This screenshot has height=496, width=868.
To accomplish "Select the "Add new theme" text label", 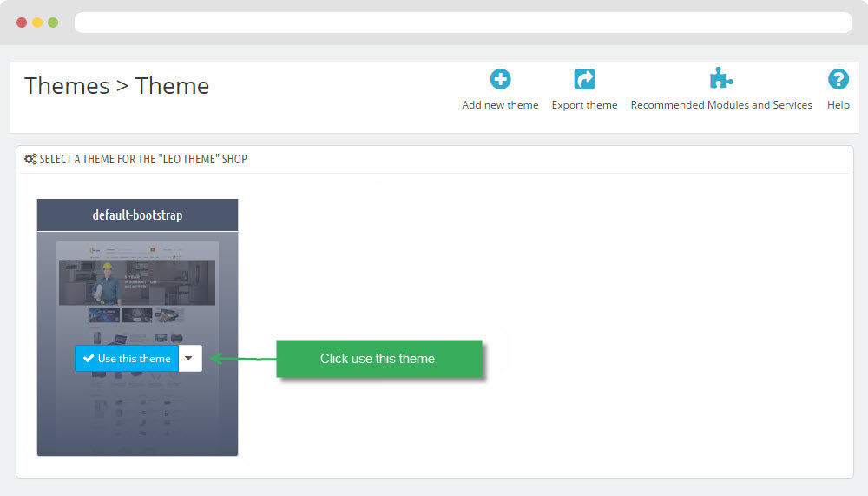I will [x=500, y=105].
